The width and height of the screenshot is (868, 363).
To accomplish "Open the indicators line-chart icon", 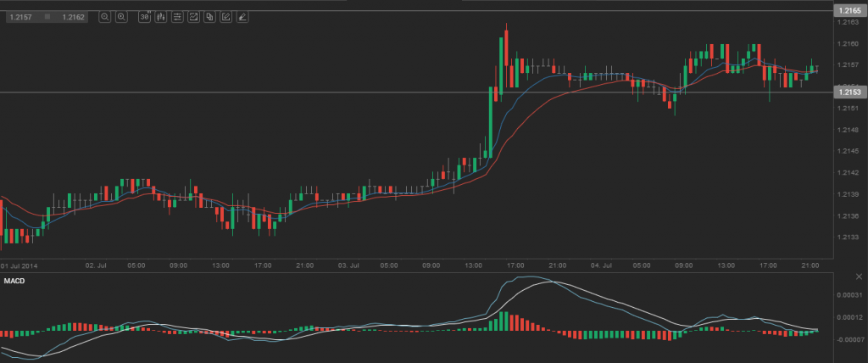I will click(x=193, y=17).
